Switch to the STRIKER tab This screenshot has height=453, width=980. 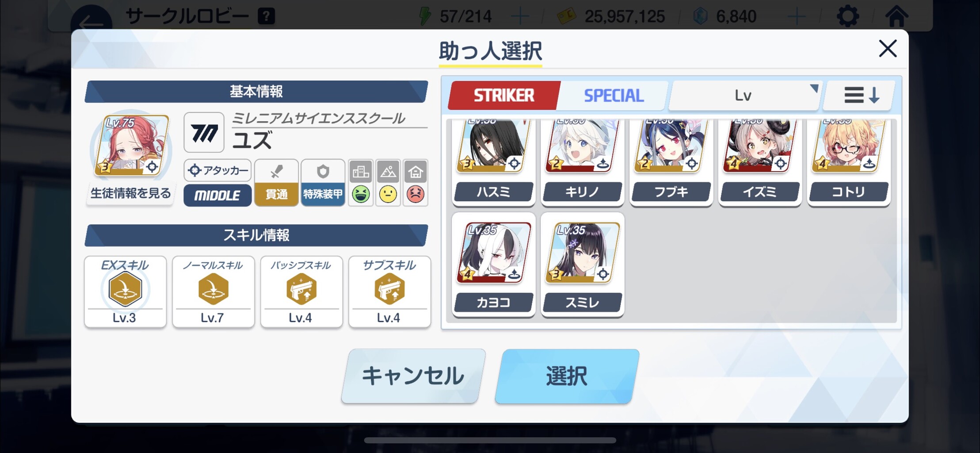pyautogui.click(x=504, y=95)
